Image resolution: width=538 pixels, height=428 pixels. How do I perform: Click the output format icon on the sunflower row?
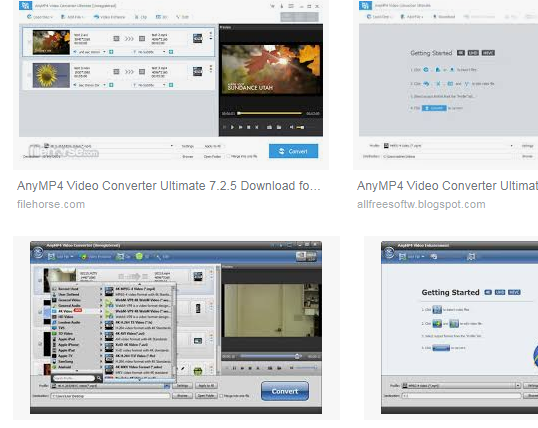[x=198, y=71]
